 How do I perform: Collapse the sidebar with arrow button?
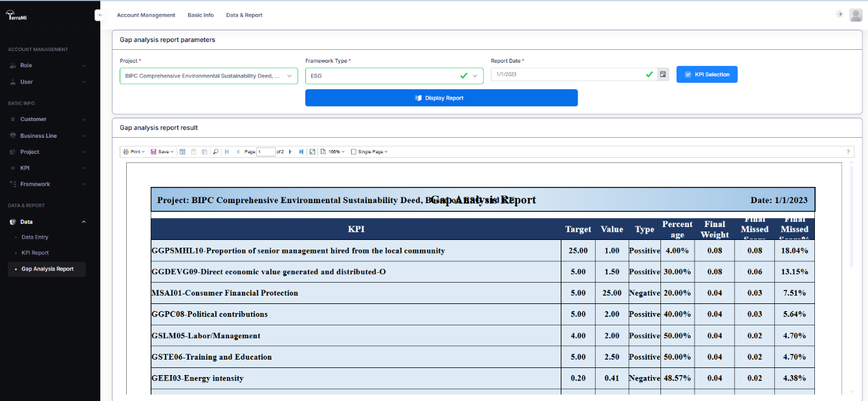[100, 15]
